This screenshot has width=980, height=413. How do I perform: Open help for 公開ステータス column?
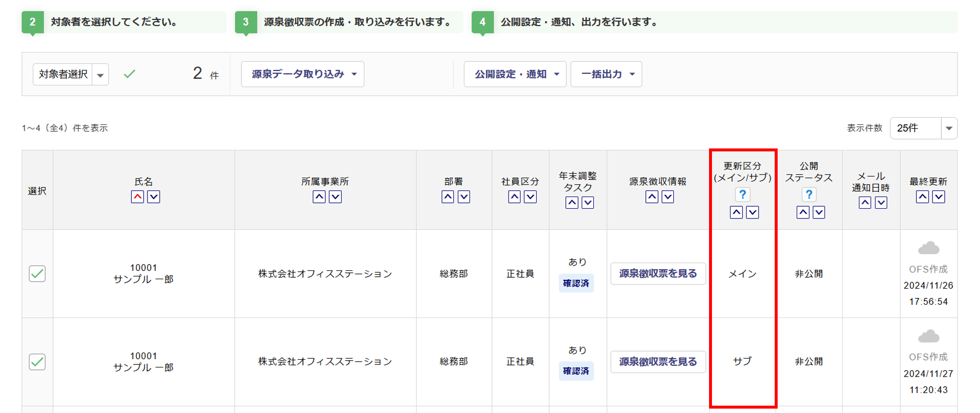coord(809,194)
